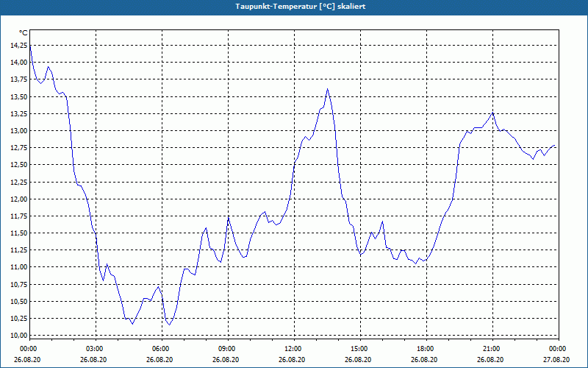Click the 10,75 axis value
Viewport: 588px width, 368px height.
[x=19, y=284]
